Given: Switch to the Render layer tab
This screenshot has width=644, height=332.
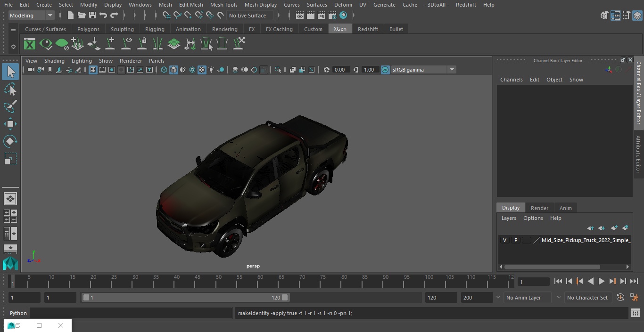Looking at the screenshot, I should (x=539, y=208).
